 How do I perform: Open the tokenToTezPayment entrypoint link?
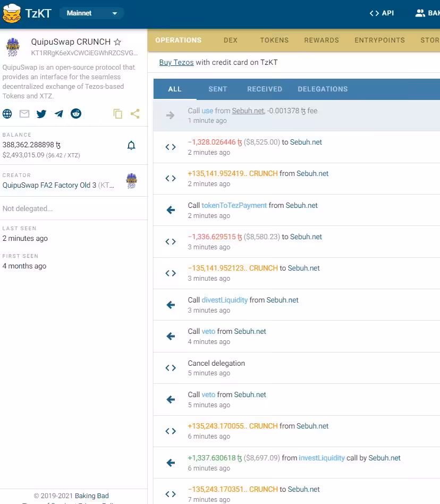pos(234,205)
